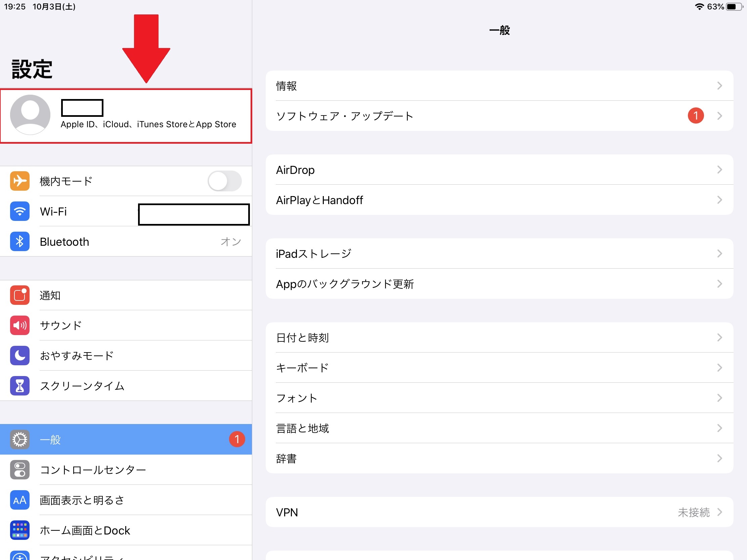Select コントロールセンター in the sidebar
Viewport: 747px width, 560px height.
click(x=126, y=470)
